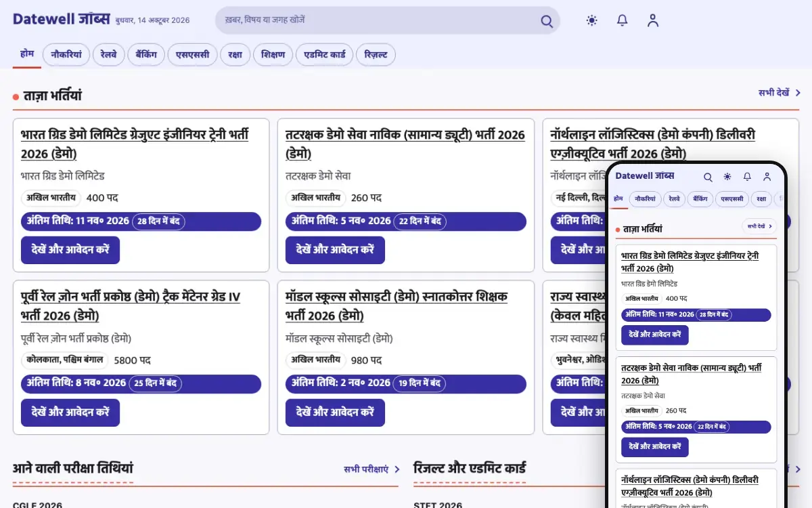
Task: Tap बैंकिंग chip in mobile preview
Action: (x=701, y=199)
